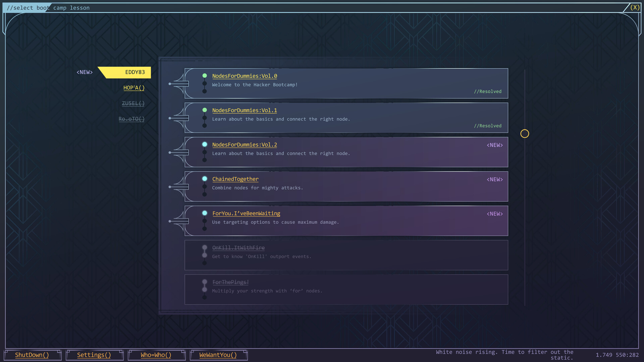Switch to the HOP²A() tab
The height and width of the screenshot is (362, 644).
coord(134,88)
